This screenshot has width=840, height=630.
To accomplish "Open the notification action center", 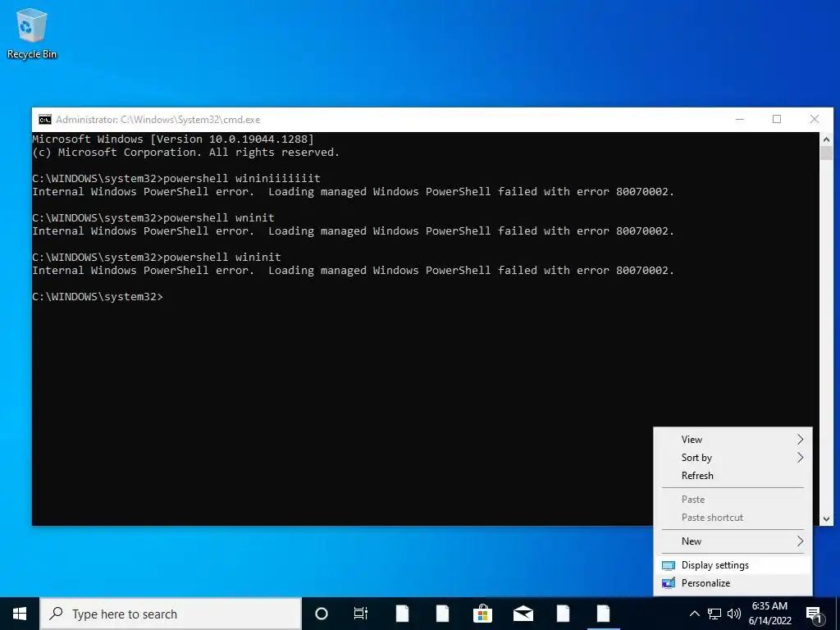I will pyautogui.click(x=815, y=614).
